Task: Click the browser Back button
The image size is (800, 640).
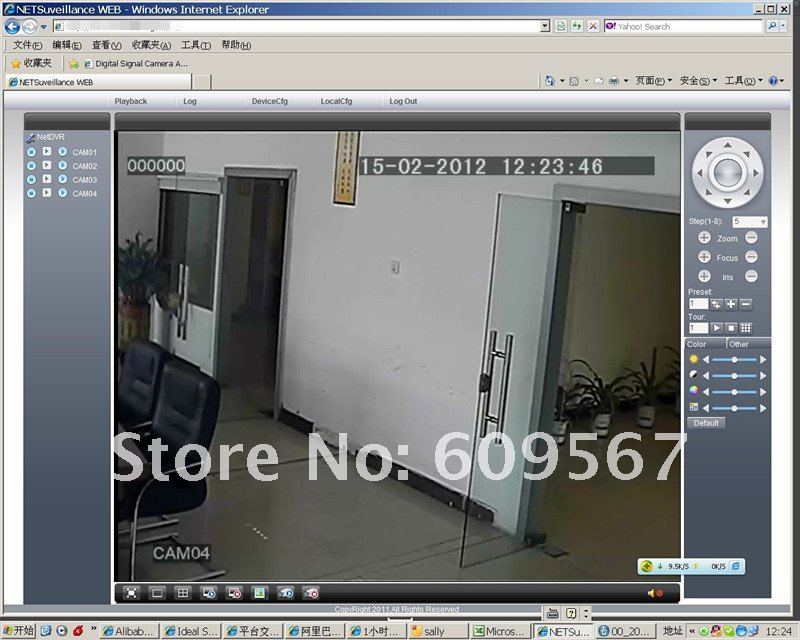Action: pyautogui.click(x=12, y=27)
